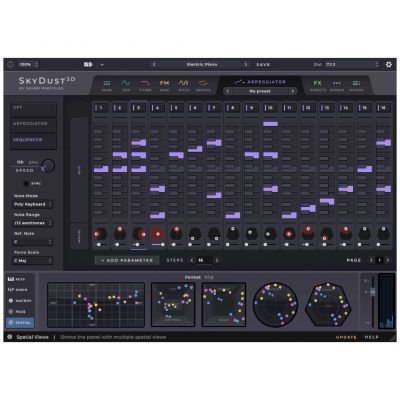Screen dimensions: 400x400
Task: Click the power icon beside 100%
Action: (x=10, y=64)
